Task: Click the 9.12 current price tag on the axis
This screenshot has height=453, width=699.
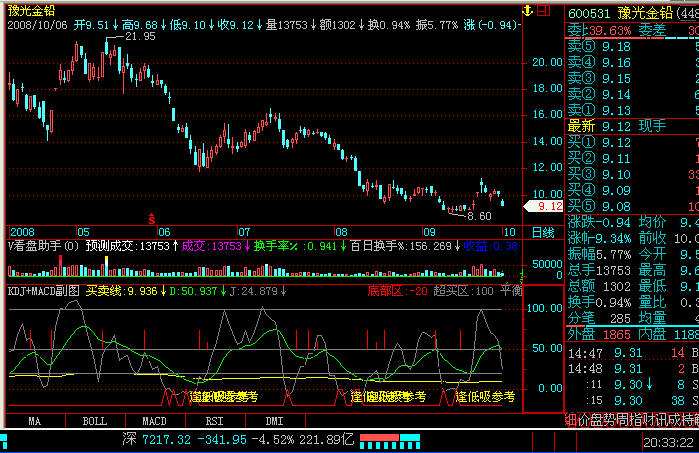Action: pos(543,206)
